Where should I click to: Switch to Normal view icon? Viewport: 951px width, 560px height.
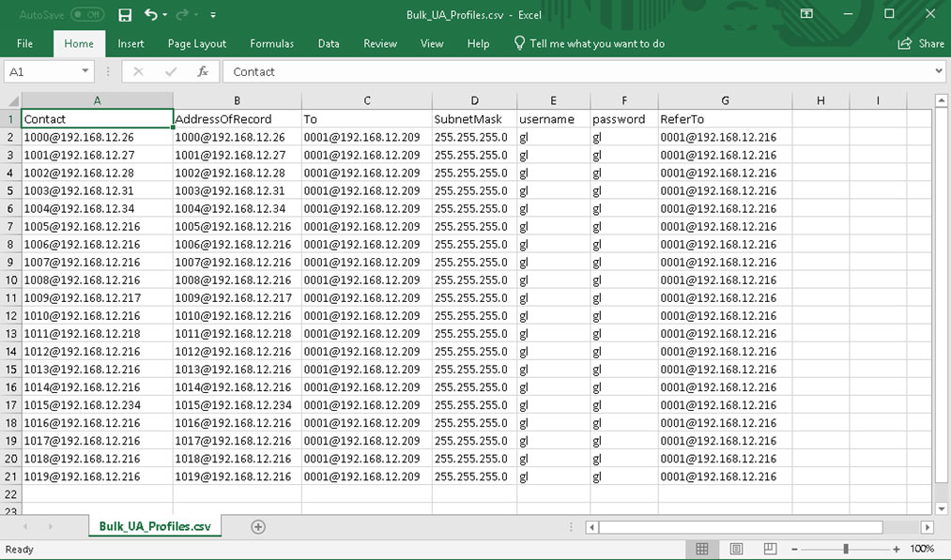pyautogui.click(x=701, y=549)
